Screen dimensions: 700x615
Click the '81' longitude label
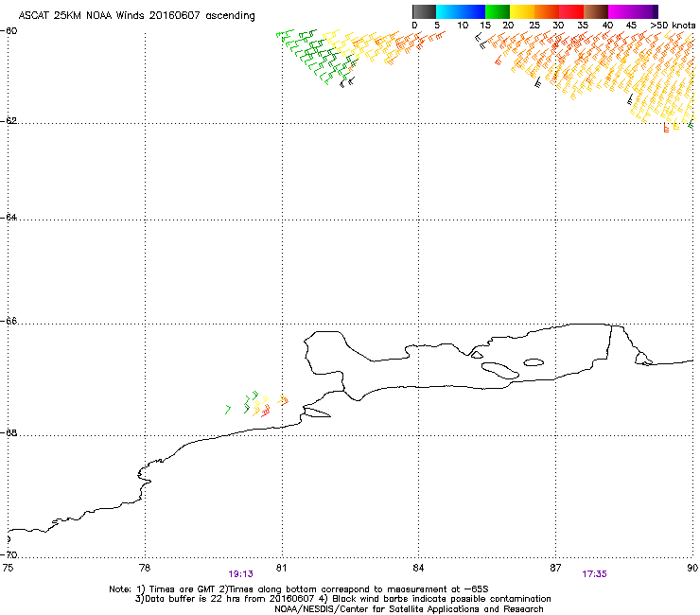click(x=281, y=568)
